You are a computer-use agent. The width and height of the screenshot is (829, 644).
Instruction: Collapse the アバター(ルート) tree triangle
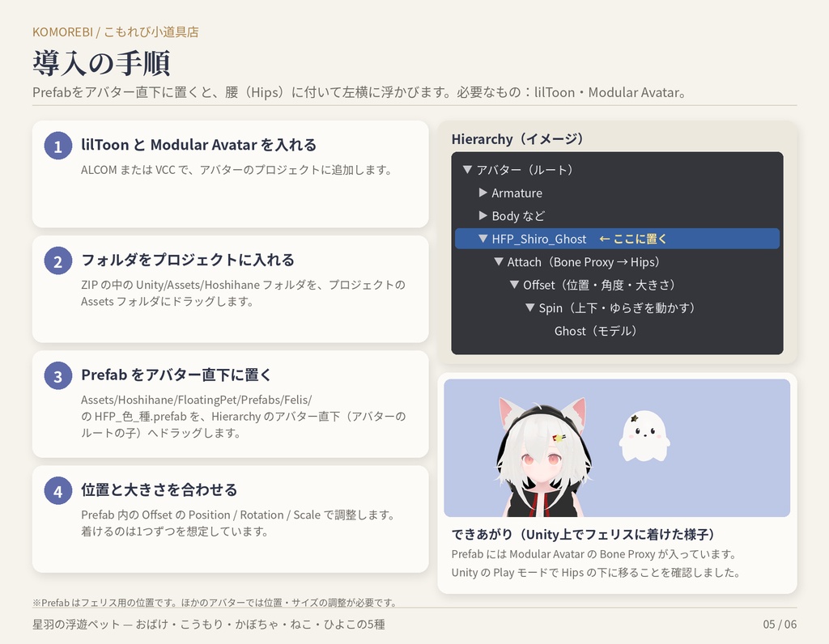pyautogui.click(x=467, y=170)
